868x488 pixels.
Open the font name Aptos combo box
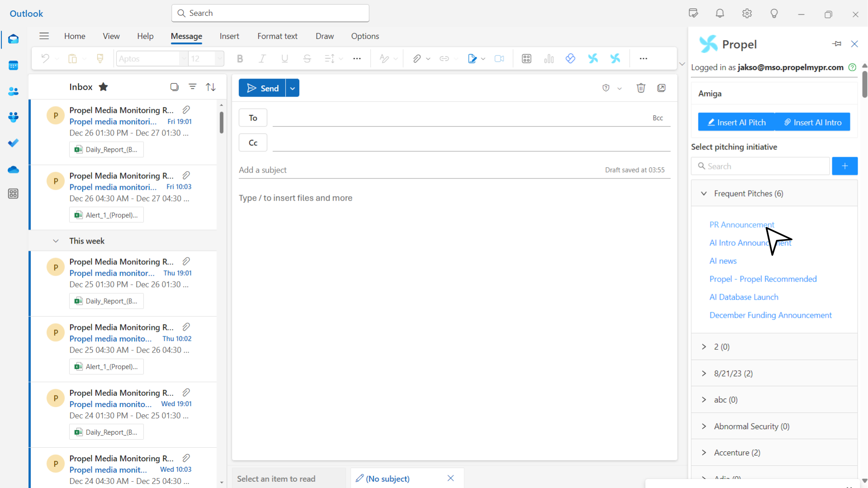click(152, 59)
